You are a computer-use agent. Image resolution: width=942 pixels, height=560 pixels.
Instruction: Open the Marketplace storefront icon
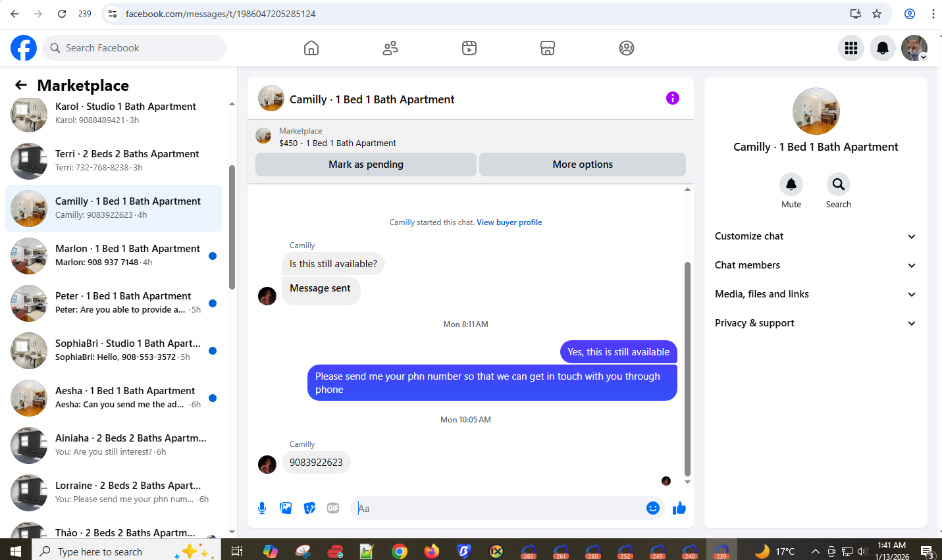point(548,48)
